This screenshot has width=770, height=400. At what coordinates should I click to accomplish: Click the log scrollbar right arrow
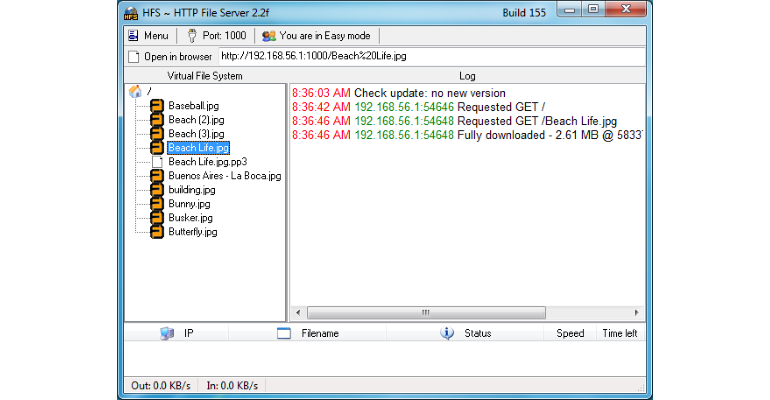pos(636,313)
